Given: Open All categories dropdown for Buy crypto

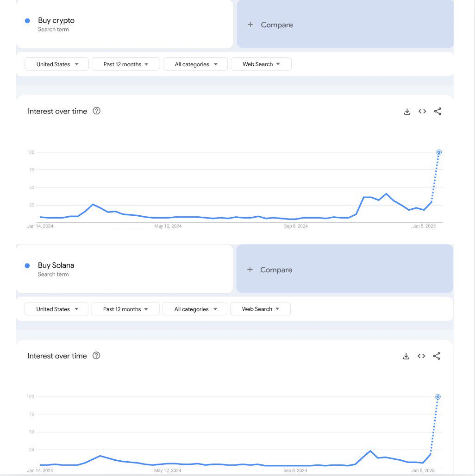Looking at the screenshot, I should pos(195,64).
